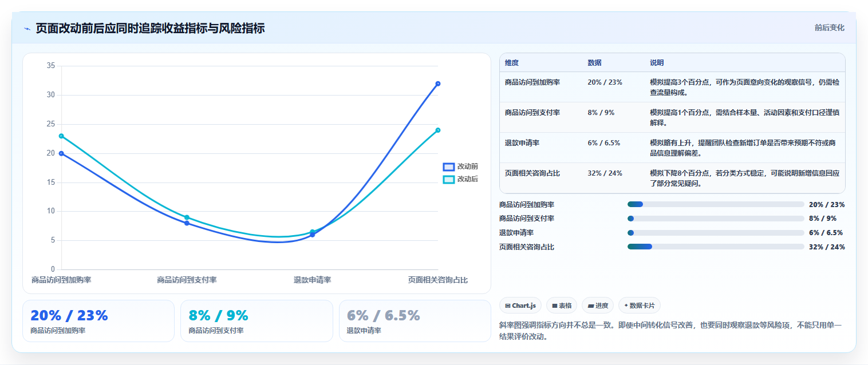Click the 退款申请率 progress bar
The image size is (868, 365).
coord(716,233)
